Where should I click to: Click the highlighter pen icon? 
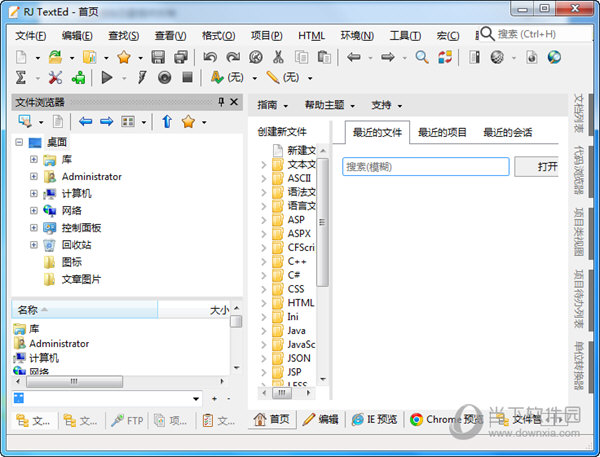coord(272,78)
